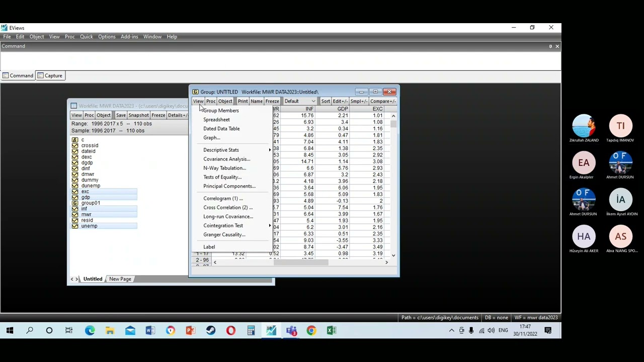Click the Sort button in Group window
This screenshot has width=644, height=362.
coord(326,101)
